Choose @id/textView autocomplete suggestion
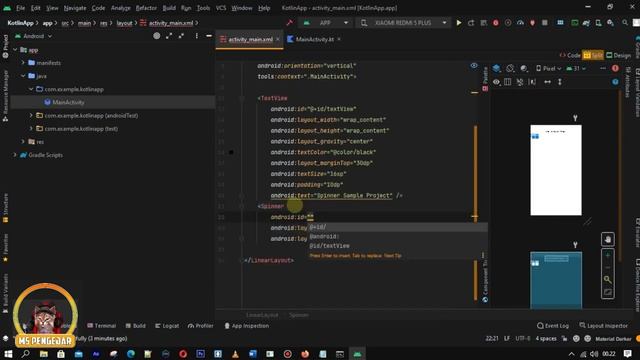Viewport: 640px width, 360px height. tap(329, 246)
